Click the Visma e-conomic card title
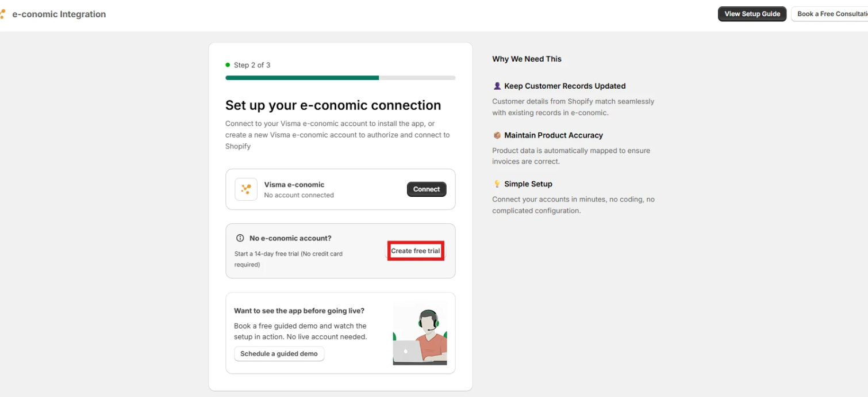This screenshot has height=397, width=868. [x=294, y=185]
